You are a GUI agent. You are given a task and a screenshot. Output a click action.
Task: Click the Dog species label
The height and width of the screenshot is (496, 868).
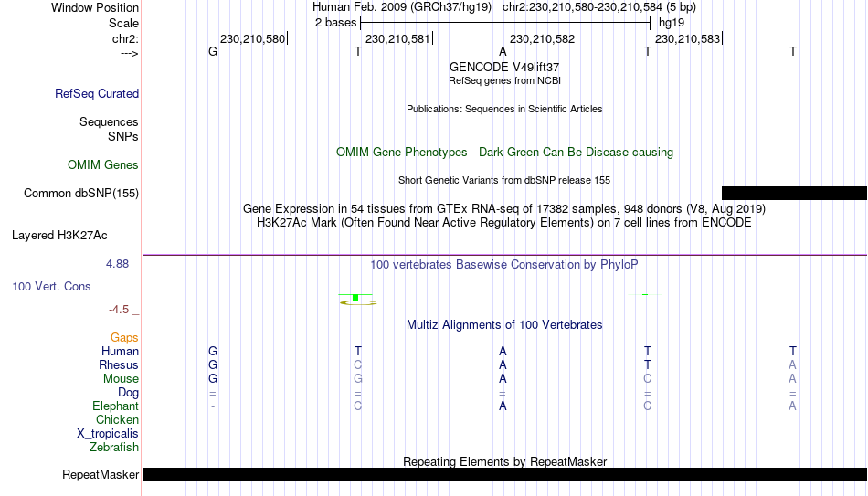(128, 393)
